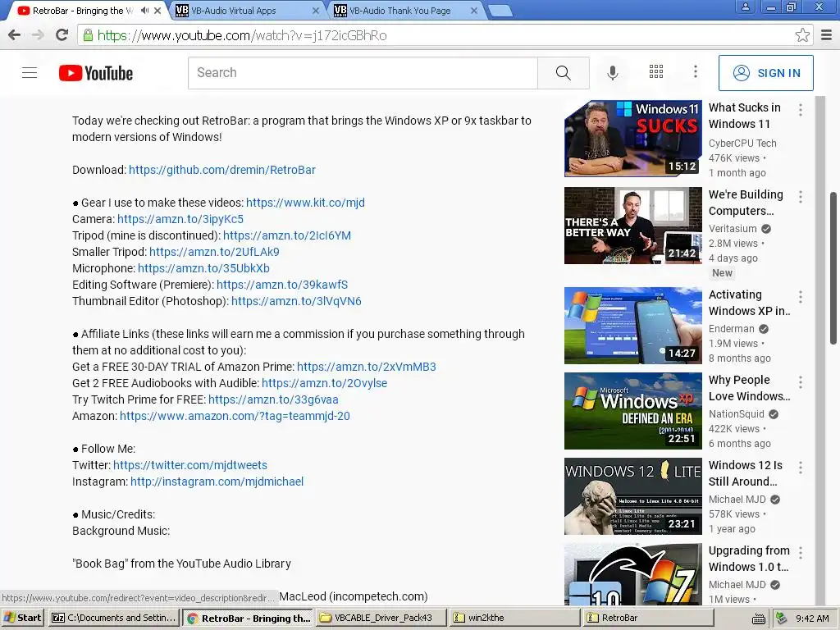Open kit.co/mjd gear link
This screenshot has height=630, width=840.
305,203
